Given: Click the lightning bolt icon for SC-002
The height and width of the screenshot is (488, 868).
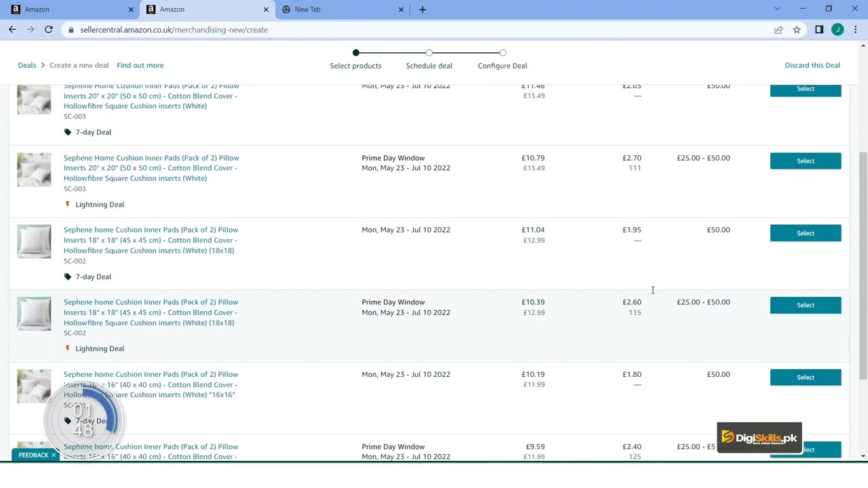Looking at the screenshot, I should pyautogui.click(x=67, y=348).
